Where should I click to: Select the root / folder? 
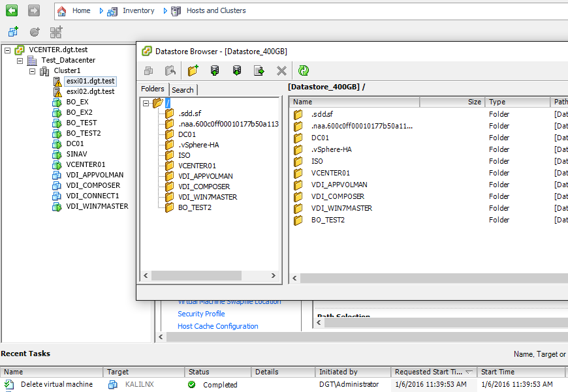(x=168, y=103)
